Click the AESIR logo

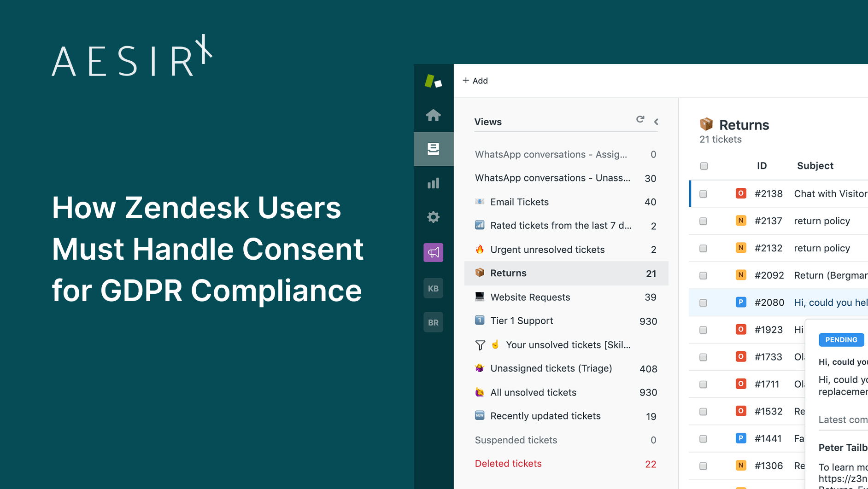point(132,56)
